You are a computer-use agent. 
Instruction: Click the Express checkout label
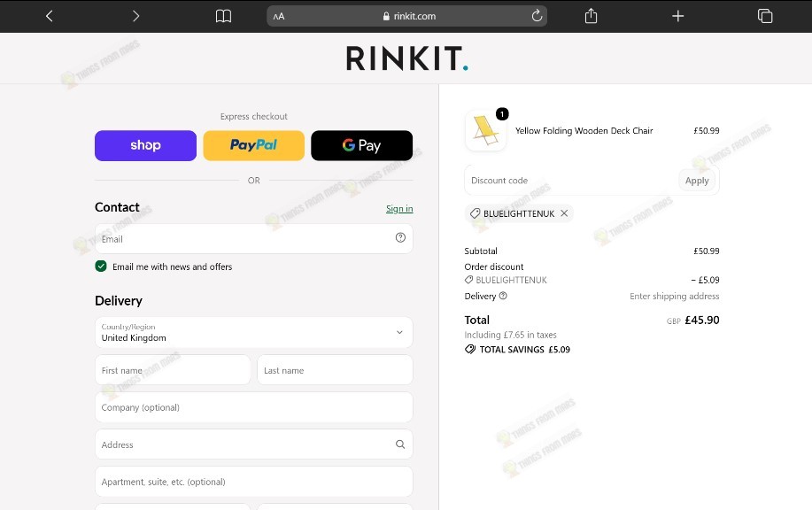point(254,116)
